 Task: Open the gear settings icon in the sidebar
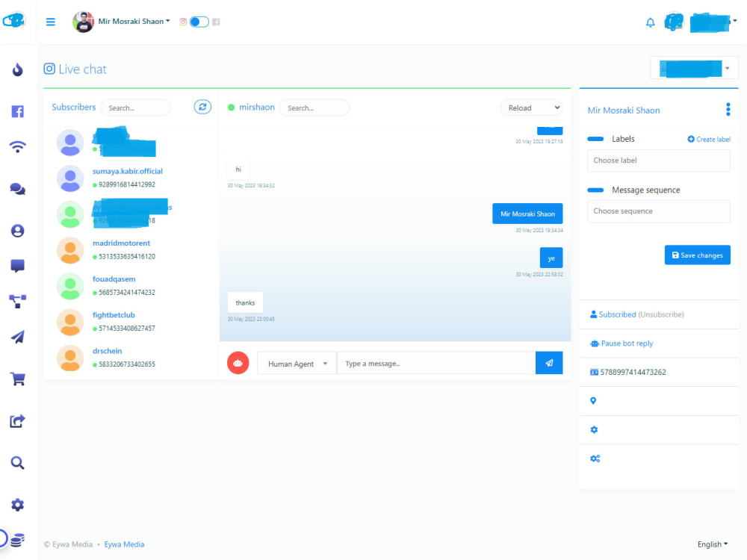18,505
